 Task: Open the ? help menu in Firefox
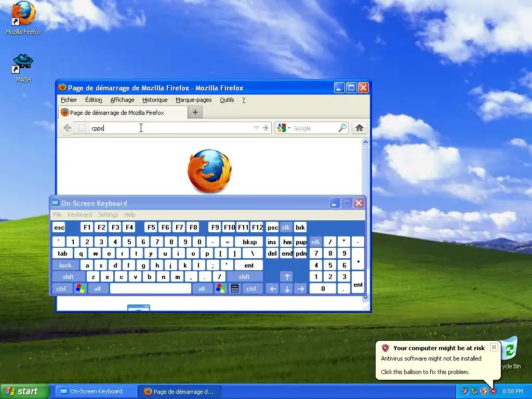tap(244, 100)
